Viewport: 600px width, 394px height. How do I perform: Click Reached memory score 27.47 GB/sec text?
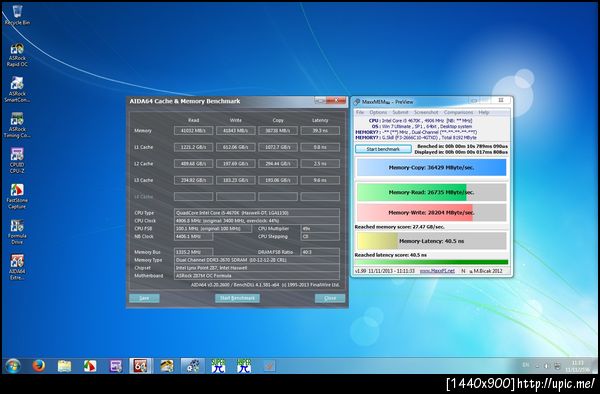tap(399, 227)
